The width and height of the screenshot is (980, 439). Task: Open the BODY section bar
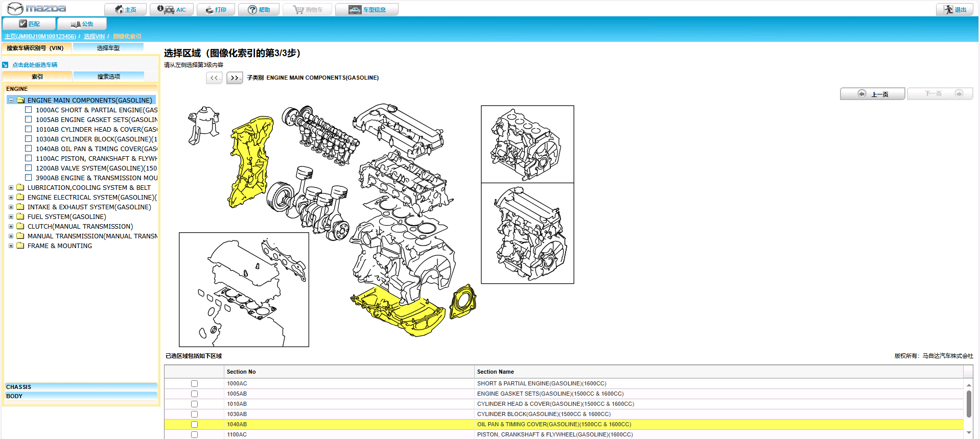(81, 396)
